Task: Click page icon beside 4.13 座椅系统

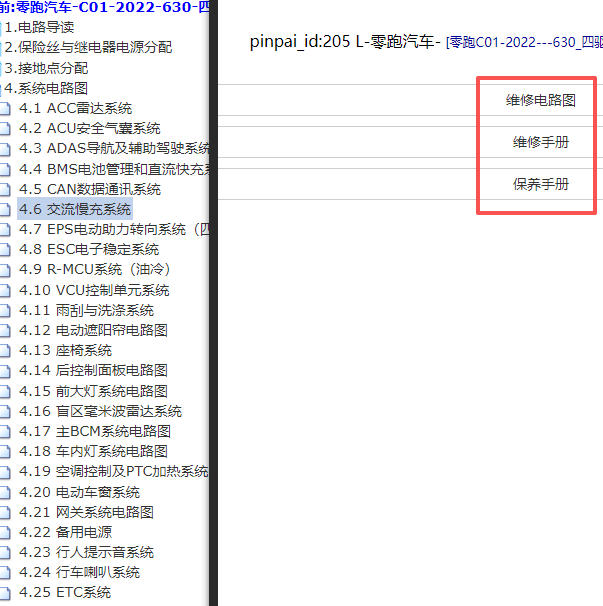Action: pyautogui.click(x=5, y=351)
